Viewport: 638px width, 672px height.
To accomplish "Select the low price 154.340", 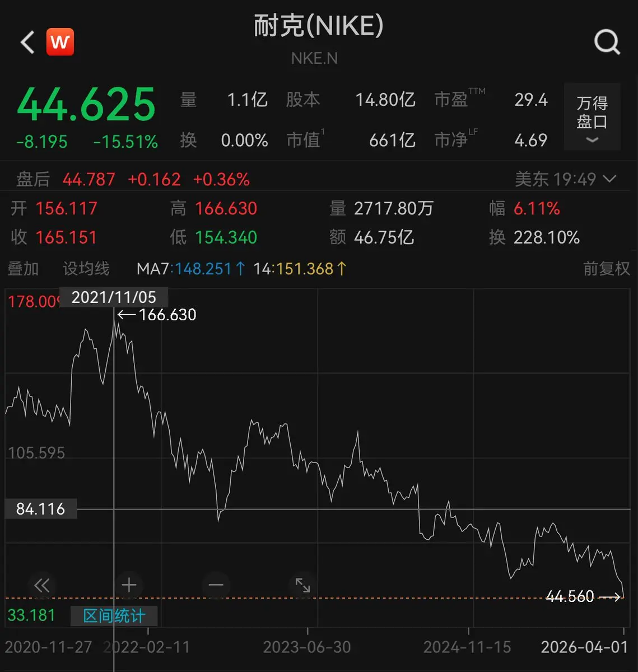I will 226,237.
